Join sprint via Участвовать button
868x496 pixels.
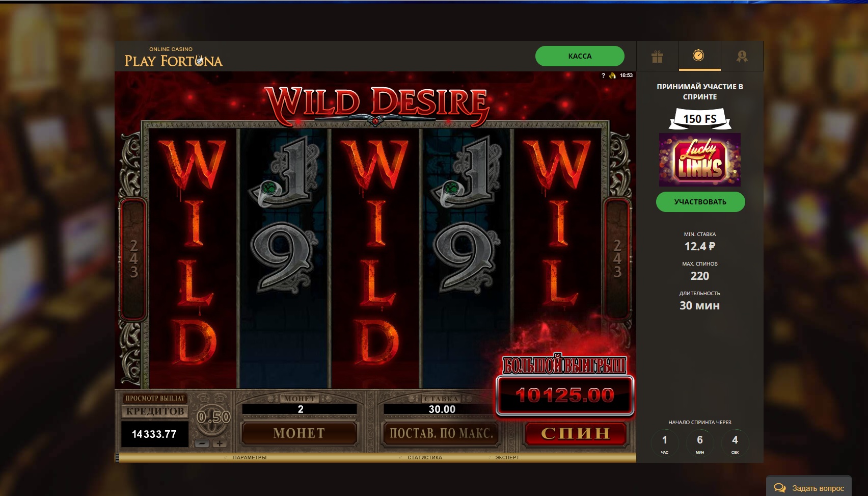[700, 202]
